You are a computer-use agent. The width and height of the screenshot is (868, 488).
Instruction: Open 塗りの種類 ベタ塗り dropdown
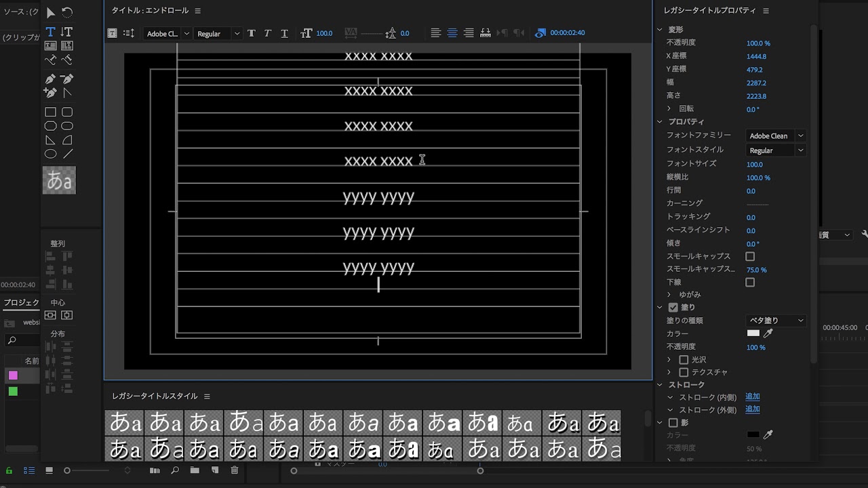pos(776,321)
